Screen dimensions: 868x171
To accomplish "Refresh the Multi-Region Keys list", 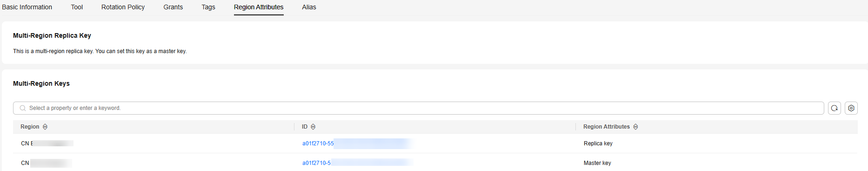I will [835, 108].
